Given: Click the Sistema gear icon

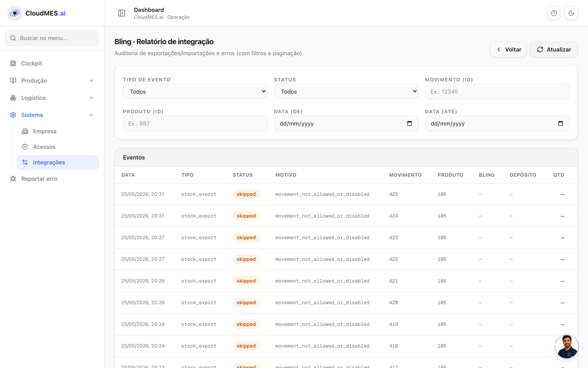Looking at the screenshot, I should pos(13,115).
